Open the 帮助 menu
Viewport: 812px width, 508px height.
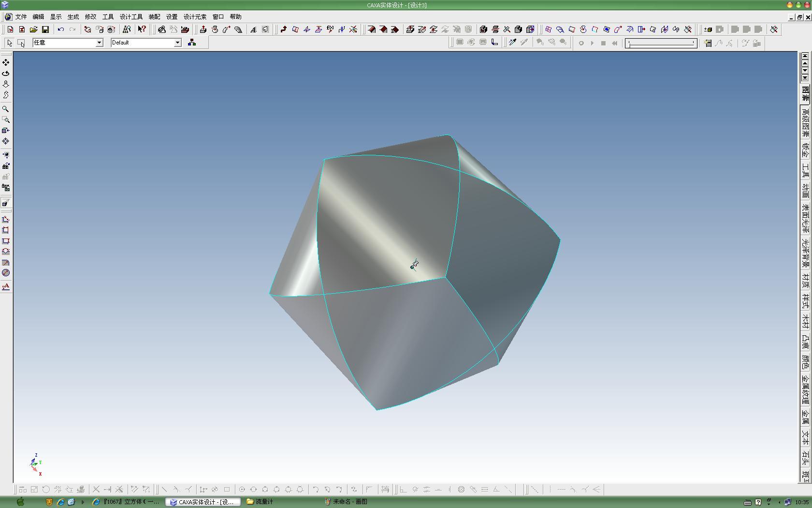point(235,17)
